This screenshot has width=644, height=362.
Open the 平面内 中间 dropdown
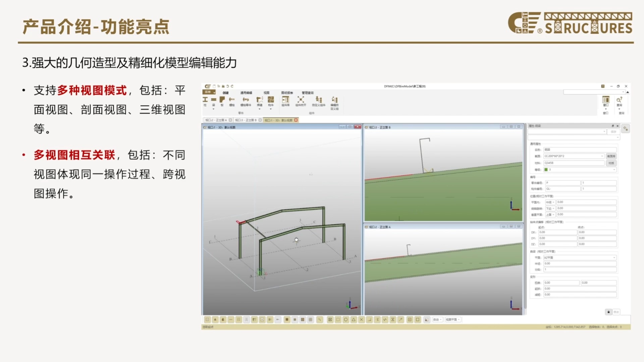(550, 202)
